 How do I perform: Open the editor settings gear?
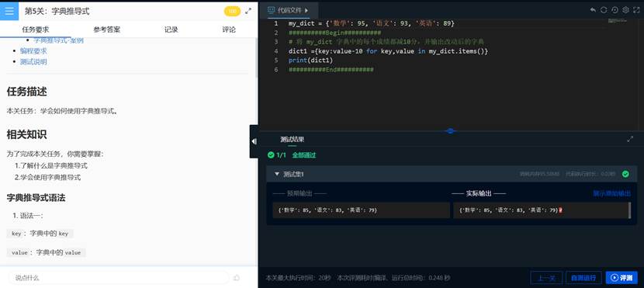point(625,10)
